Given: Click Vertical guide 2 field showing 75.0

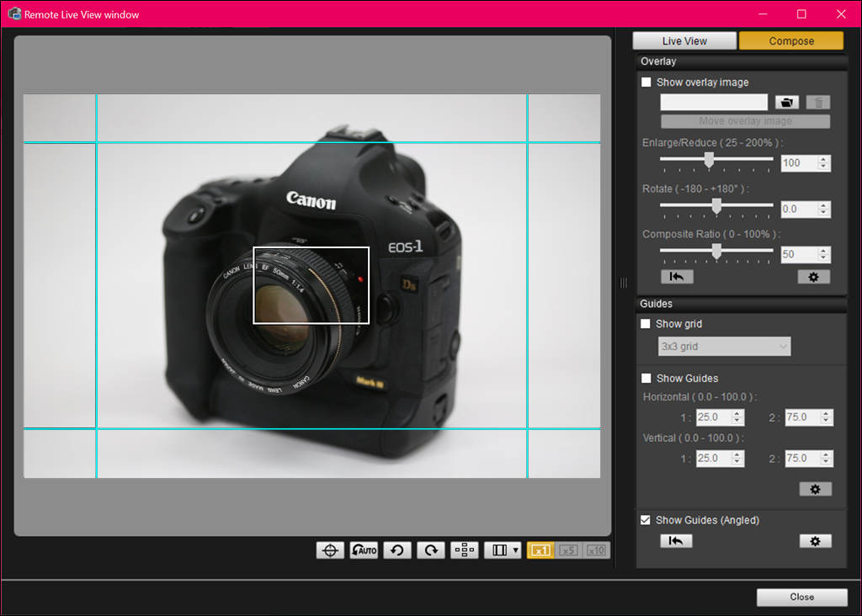Looking at the screenshot, I should pyautogui.click(x=802, y=459).
